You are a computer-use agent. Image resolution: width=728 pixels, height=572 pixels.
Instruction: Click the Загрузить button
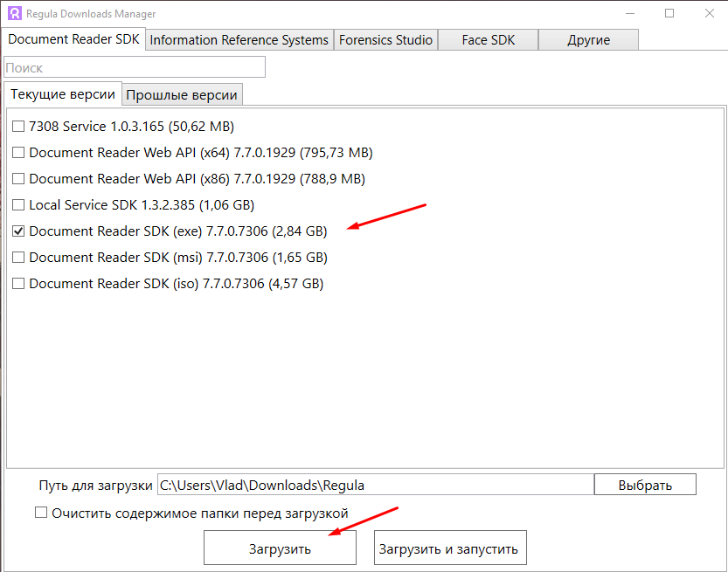(280, 548)
